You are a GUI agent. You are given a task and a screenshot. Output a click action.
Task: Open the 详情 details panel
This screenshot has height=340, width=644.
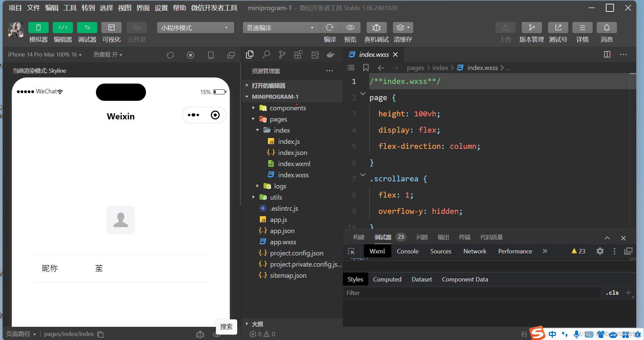(582, 28)
